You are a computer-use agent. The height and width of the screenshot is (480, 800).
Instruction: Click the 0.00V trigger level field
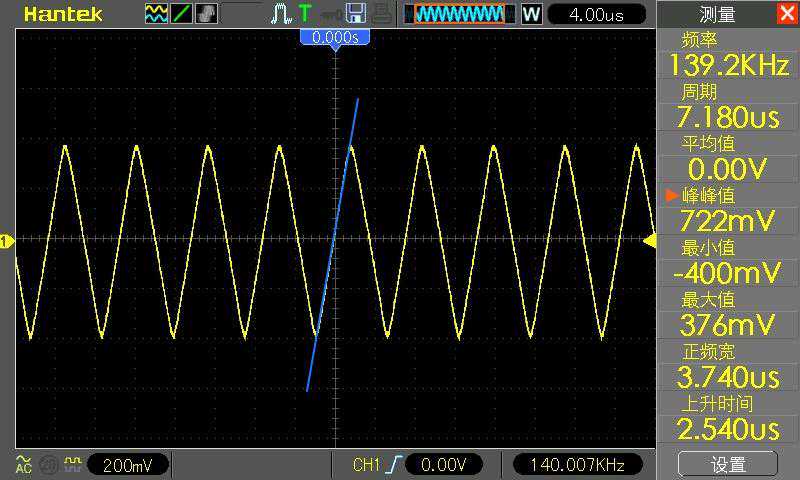[444, 464]
